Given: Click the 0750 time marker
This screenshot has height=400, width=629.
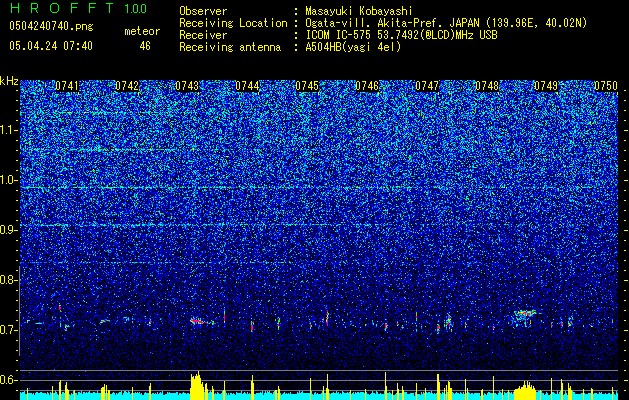Looking at the screenshot, I should pos(606,86).
